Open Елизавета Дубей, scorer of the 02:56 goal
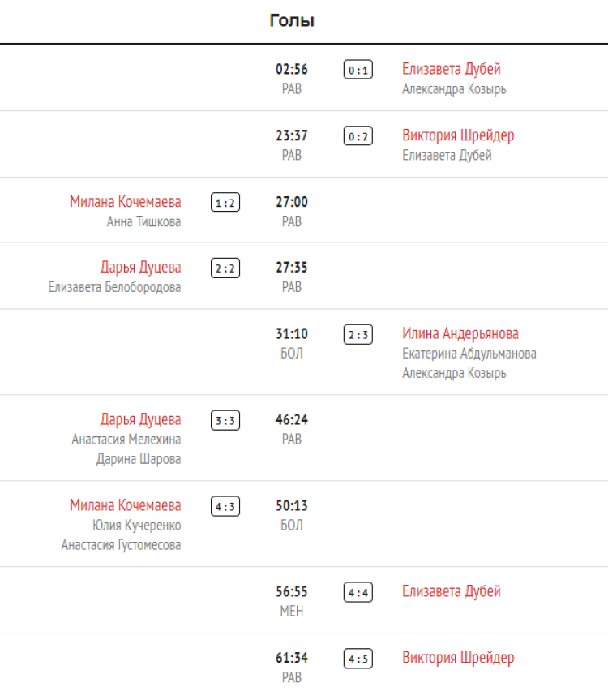 452,69
